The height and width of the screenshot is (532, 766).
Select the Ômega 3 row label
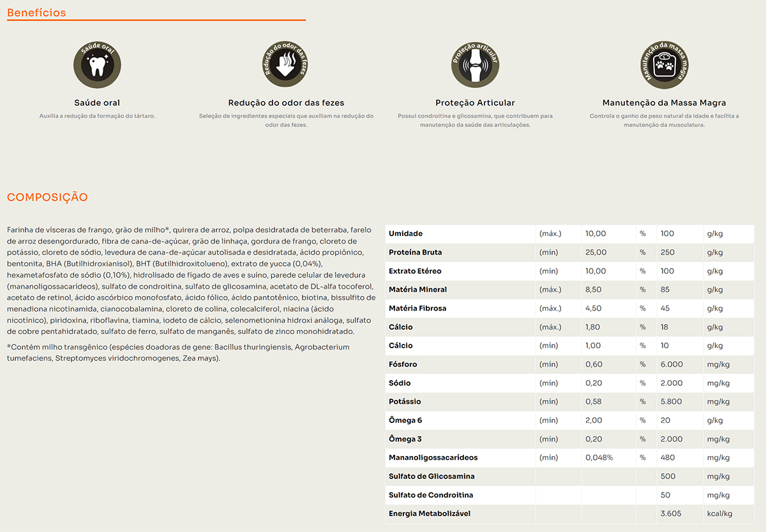pos(405,439)
